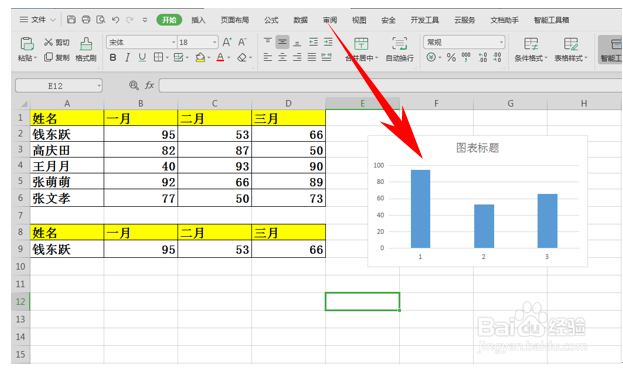Open the 智能工具箱 tab

point(551,20)
